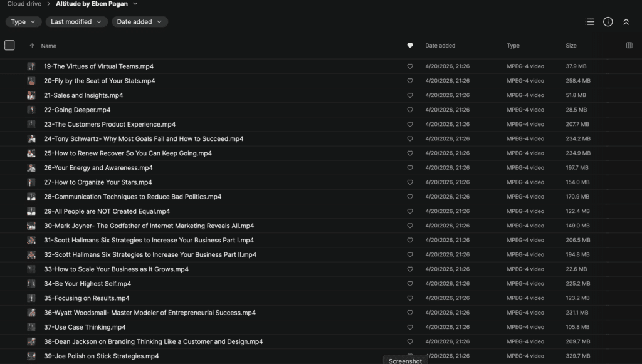The width and height of the screenshot is (642, 364).
Task: Open the Date added filter dropdown
Action: tap(139, 22)
